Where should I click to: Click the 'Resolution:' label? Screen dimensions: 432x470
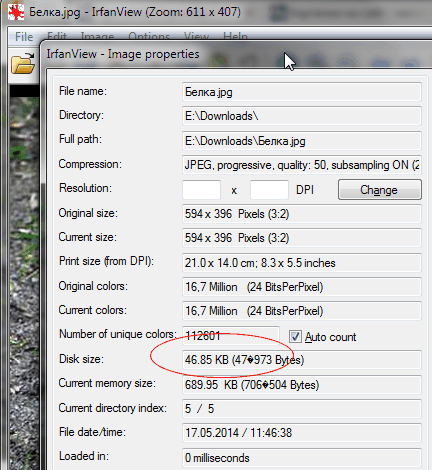(x=85, y=188)
